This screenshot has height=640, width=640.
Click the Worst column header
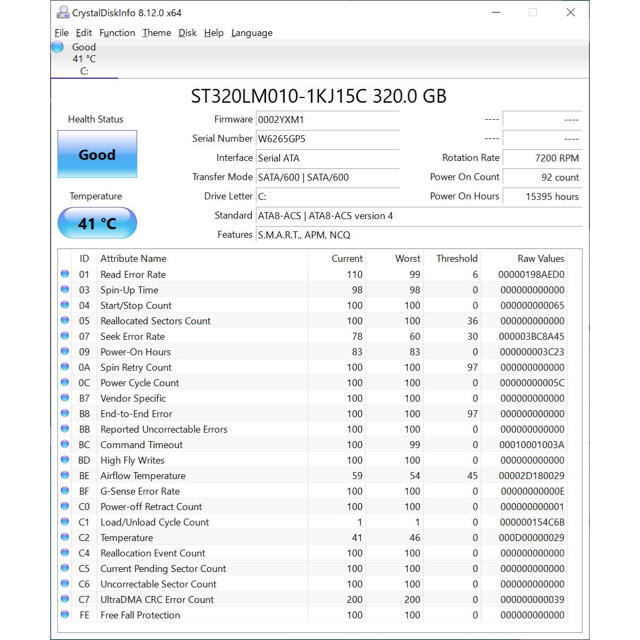pyautogui.click(x=407, y=259)
